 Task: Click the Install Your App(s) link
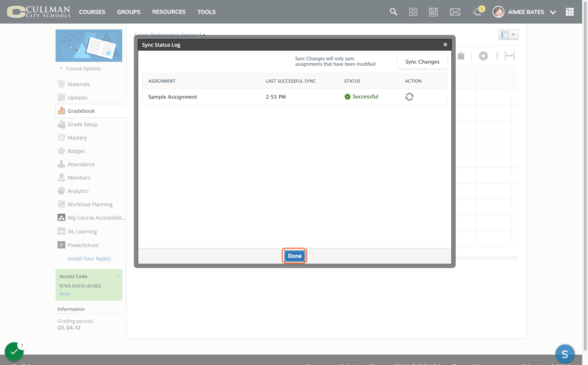coord(89,259)
